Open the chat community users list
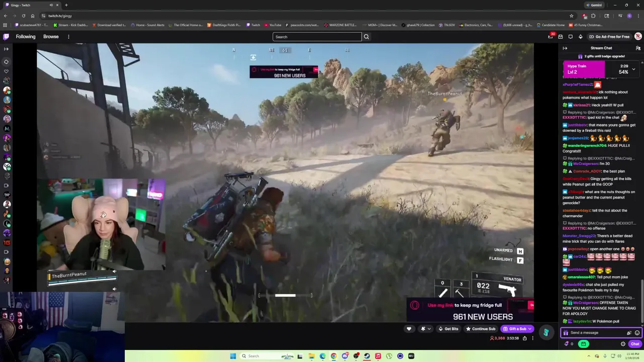The height and width of the screenshot is (362, 644). click(638, 48)
